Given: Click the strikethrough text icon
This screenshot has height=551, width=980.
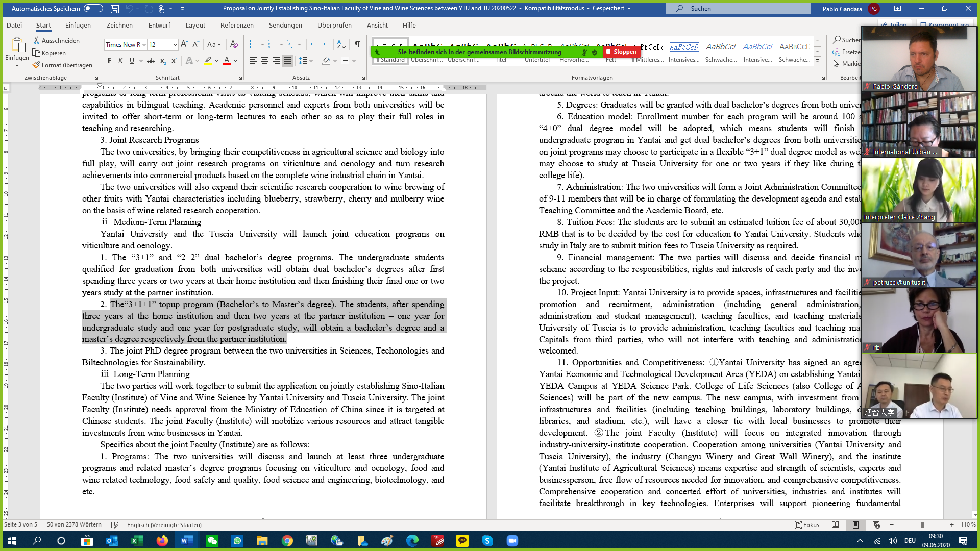Looking at the screenshot, I should (x=151, y=61).
